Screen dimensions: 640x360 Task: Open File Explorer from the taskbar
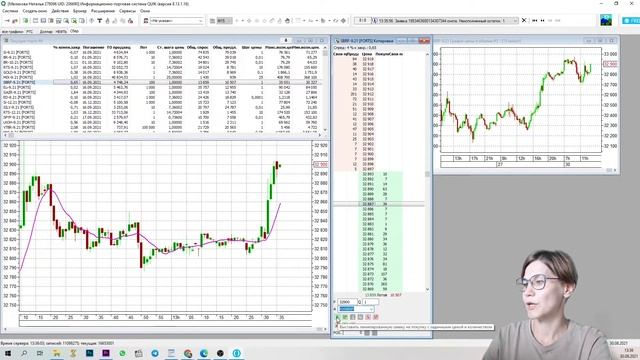[x=57, y=353]
